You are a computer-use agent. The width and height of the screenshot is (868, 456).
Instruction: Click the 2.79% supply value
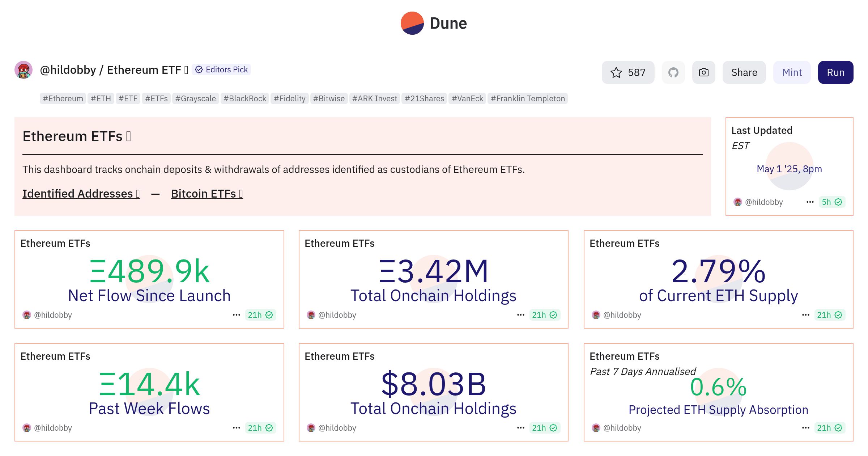[719, 271]
